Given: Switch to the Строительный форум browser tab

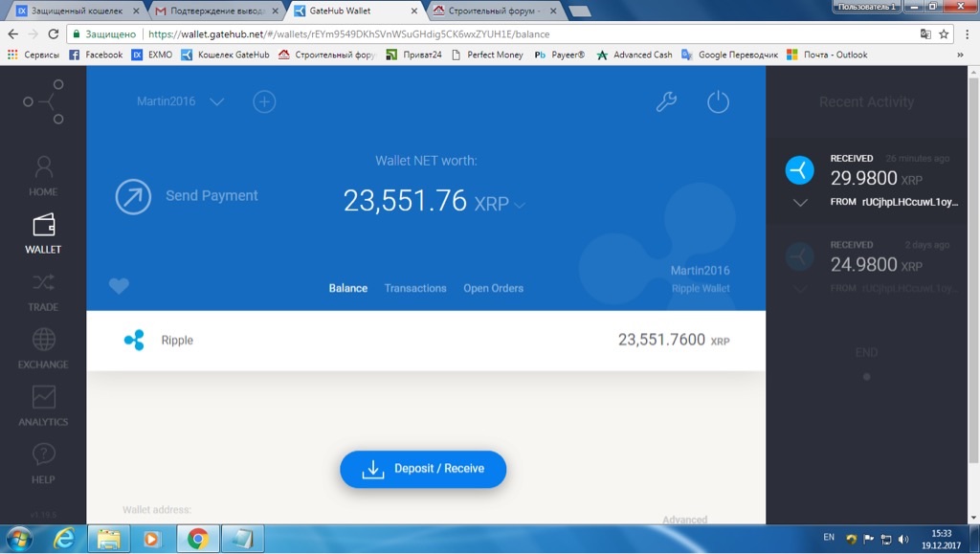Looking at the screenshot, I should pos(494,11).
